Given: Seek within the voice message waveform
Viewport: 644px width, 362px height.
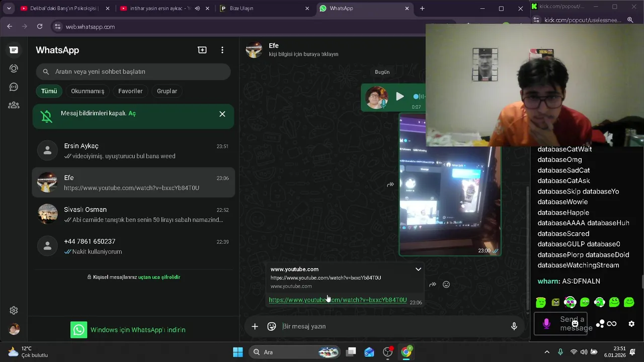Looking at the screenshot, I should coord(419,97).
